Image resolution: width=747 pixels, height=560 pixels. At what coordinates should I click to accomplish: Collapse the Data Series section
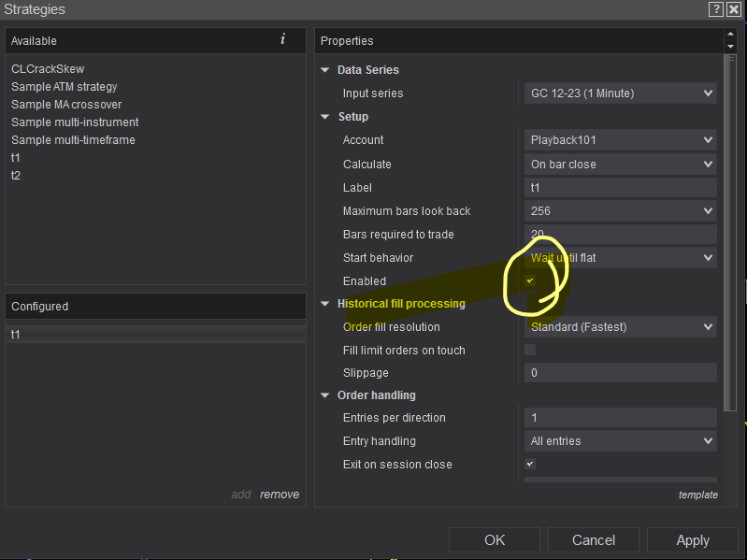pos(325,70)
